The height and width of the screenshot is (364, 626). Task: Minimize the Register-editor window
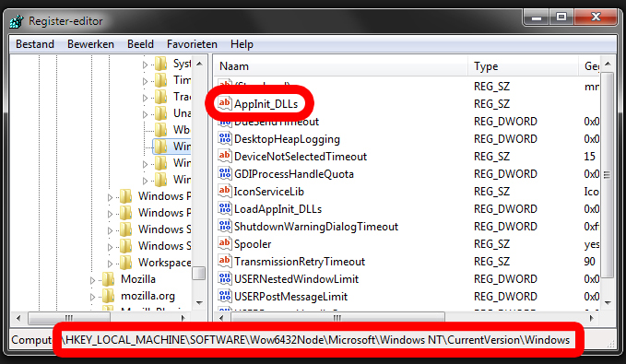pyautogui.click(x=537, y=17)
